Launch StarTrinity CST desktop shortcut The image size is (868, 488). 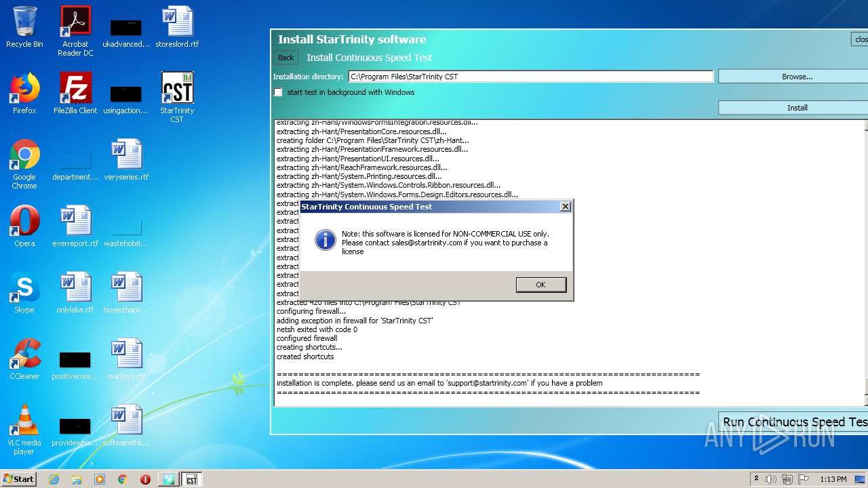point(177,98)
